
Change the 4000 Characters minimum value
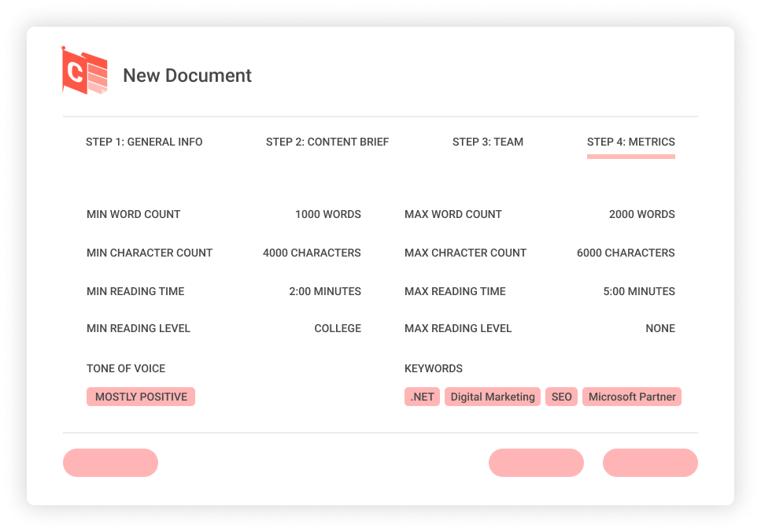click(312, 253)
